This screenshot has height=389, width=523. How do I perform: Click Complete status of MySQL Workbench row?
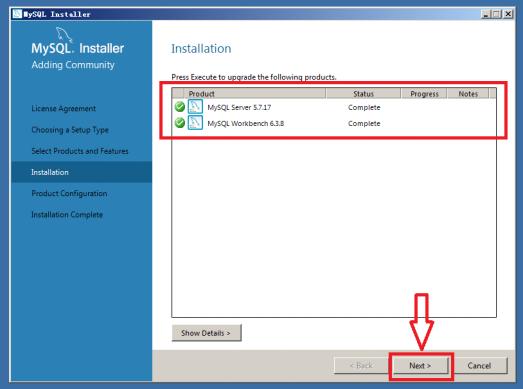364,123
